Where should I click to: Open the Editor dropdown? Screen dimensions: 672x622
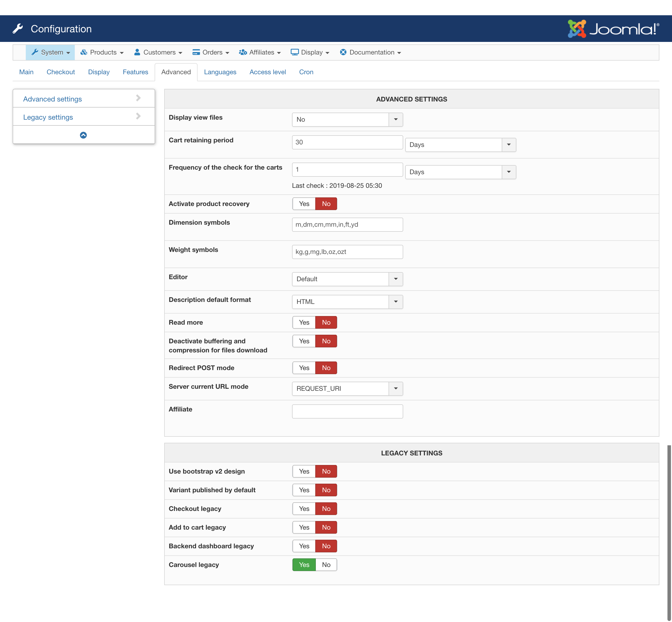click(x=347, y=279)
